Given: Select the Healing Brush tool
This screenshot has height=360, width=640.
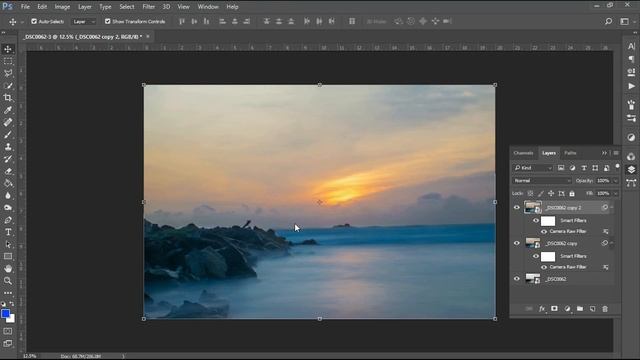Looking at the screenshot, I should tap(8, 122).
